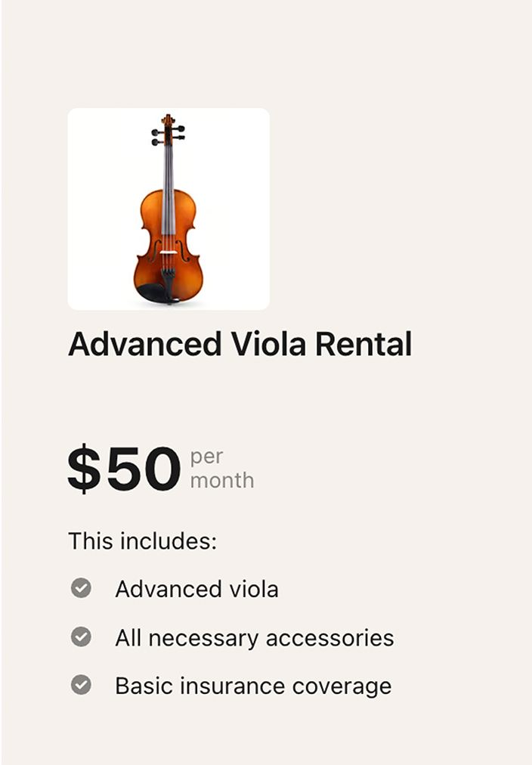
Task: Click the checkmark icon beside Advanced viola
Action: tap(81, 588)
